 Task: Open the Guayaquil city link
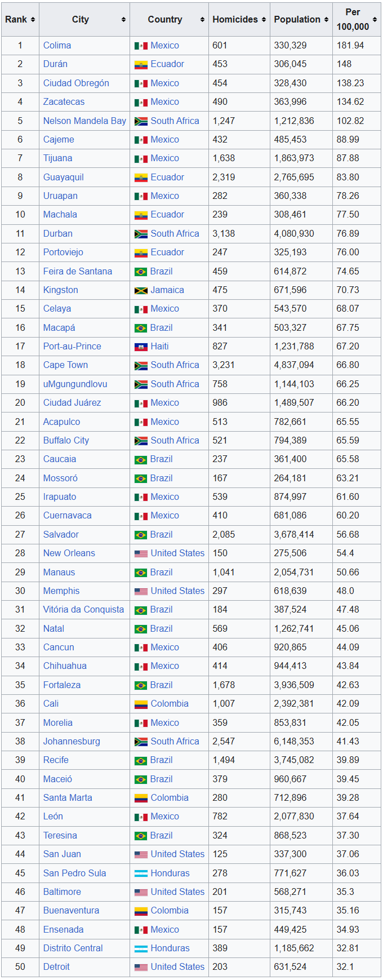pyautogui.click(x=63, y=178)
